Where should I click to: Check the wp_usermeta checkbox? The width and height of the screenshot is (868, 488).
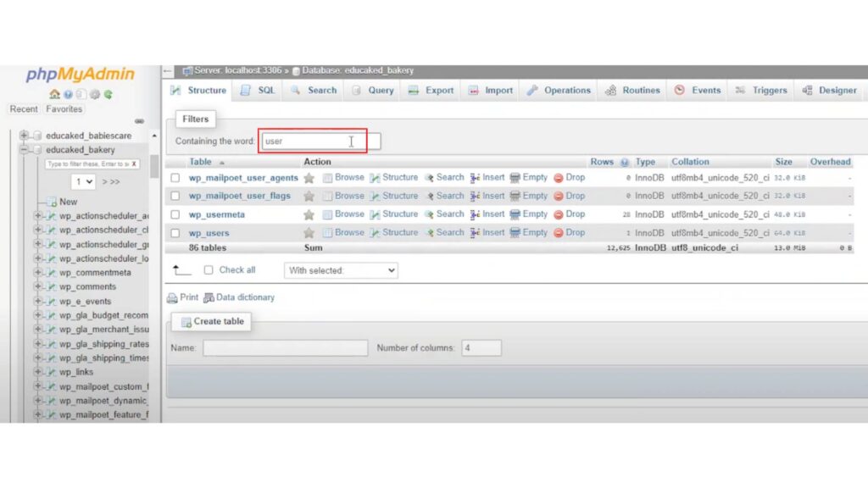175,214
